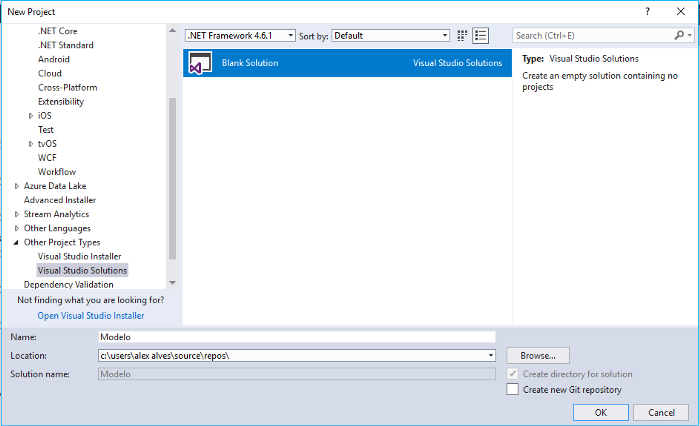Select the .NET Standard category
Viewport: 700px width, 426px height.
pyautogui.click(x=66, y=45)
